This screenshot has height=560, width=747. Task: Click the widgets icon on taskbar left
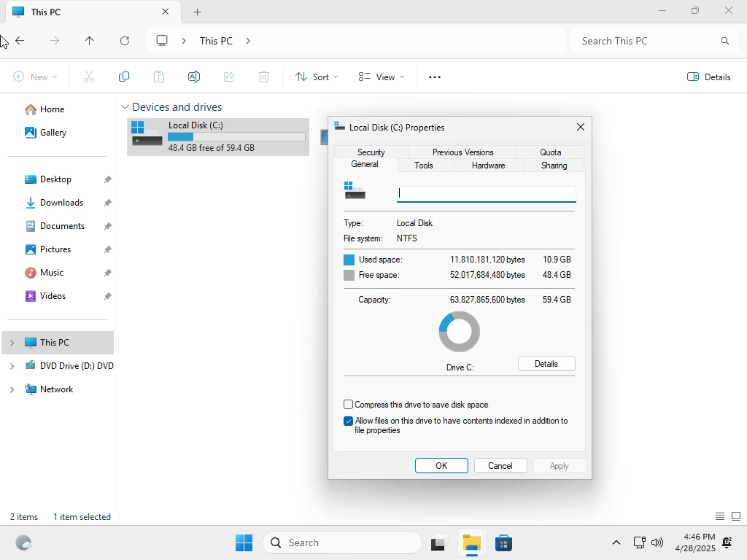coord(23,542)
